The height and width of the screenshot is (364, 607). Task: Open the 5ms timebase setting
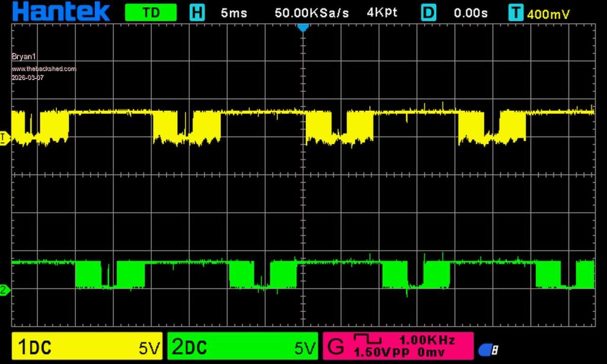[234, 12]
